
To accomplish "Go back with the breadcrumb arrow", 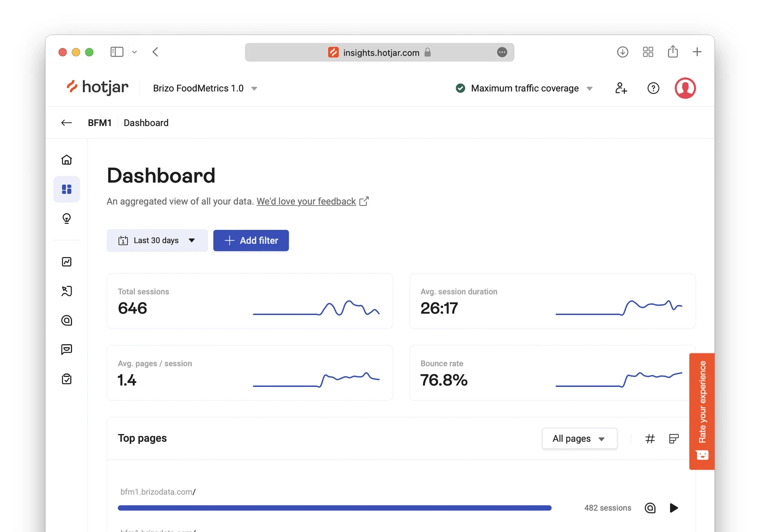I will pyautogui.click(x=66, y=123).
